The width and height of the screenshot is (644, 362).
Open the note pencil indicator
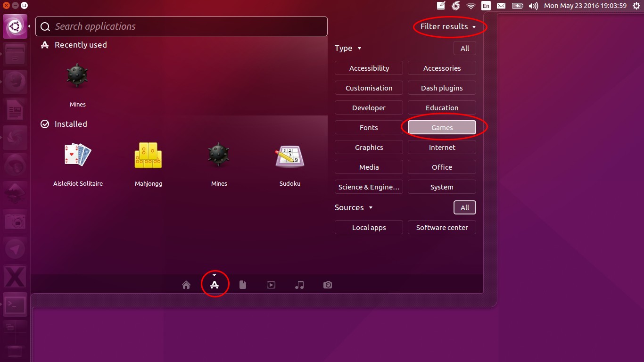(x=441, y=6)
